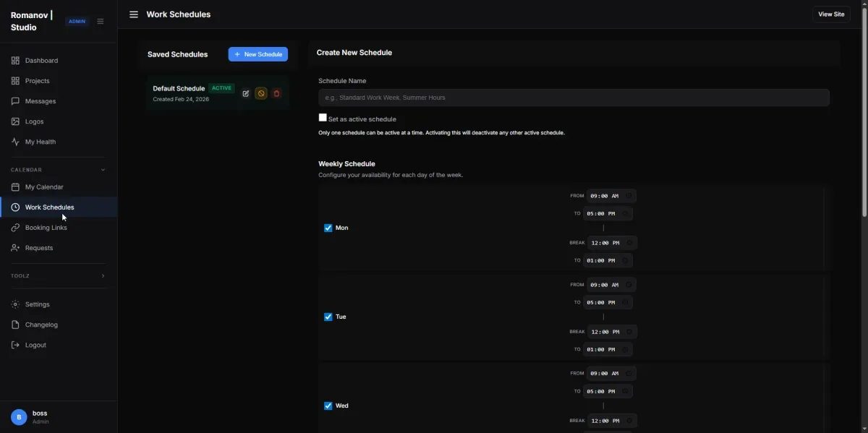Collapse the CALENDAR sidebar section

coord(103,170)
